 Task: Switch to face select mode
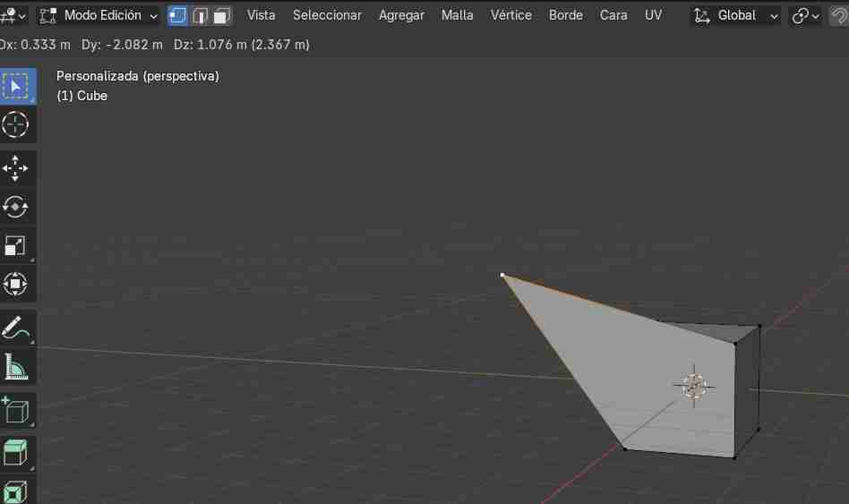tap(221, 16)
